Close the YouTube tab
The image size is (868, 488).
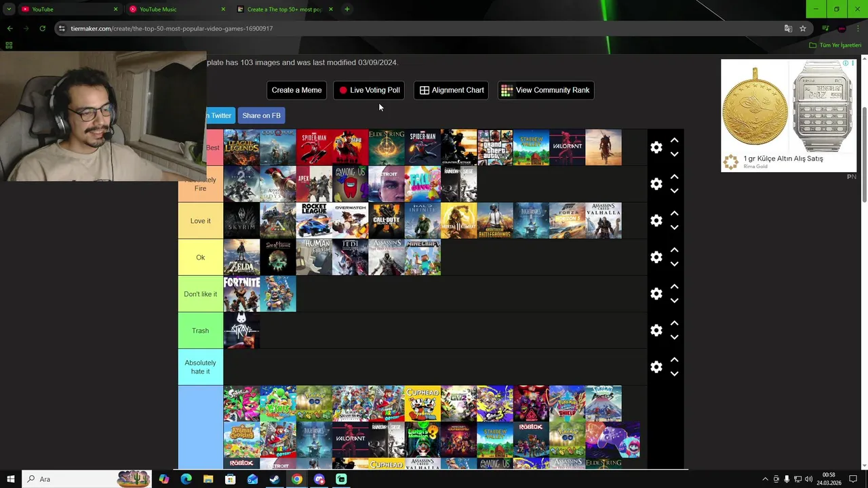(x=115, y=9)
